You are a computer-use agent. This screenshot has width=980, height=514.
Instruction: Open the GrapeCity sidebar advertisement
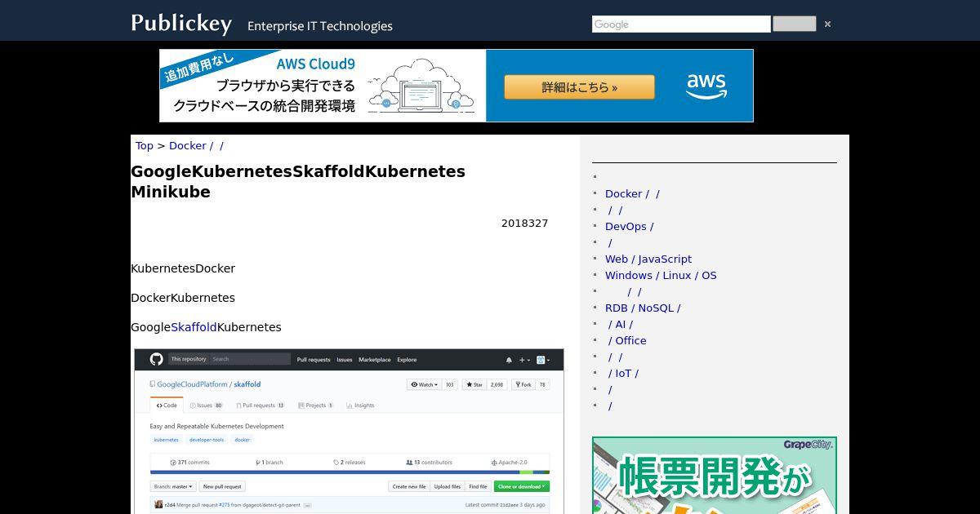(x=715, y=475)
